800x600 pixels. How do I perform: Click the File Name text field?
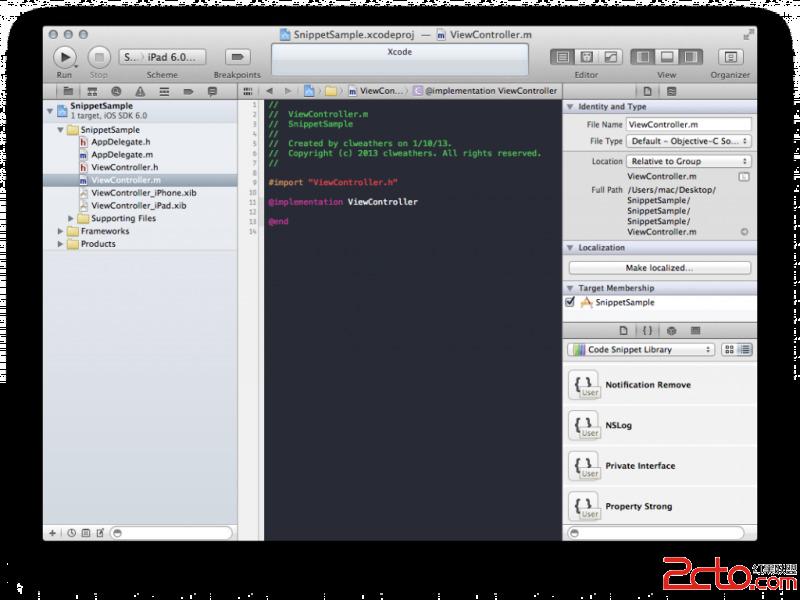(688, 124)
